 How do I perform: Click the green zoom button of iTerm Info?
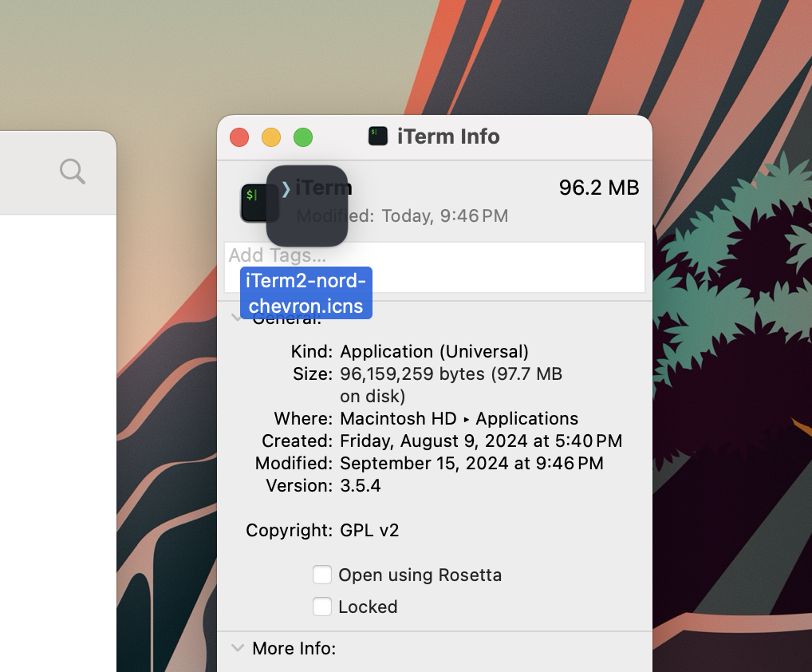(303, 137)
